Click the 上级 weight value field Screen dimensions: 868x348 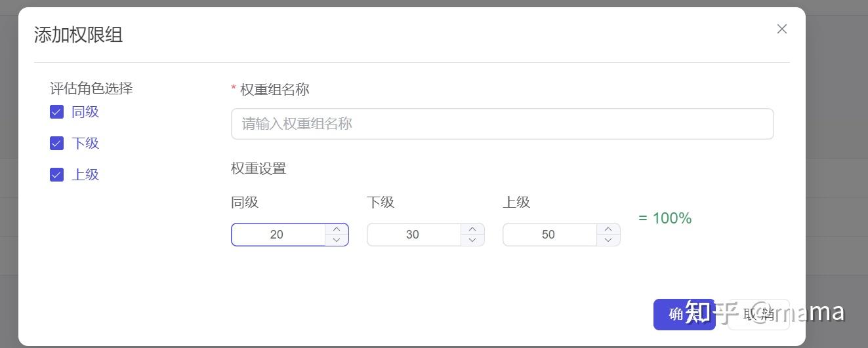(x=549, y=235)
